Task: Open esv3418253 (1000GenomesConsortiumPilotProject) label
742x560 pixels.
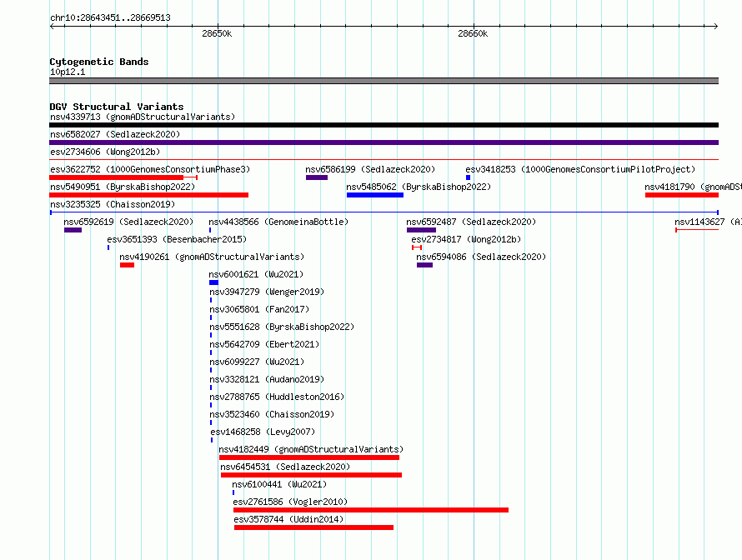Action: pyautogui.click(x=580, y=169)
